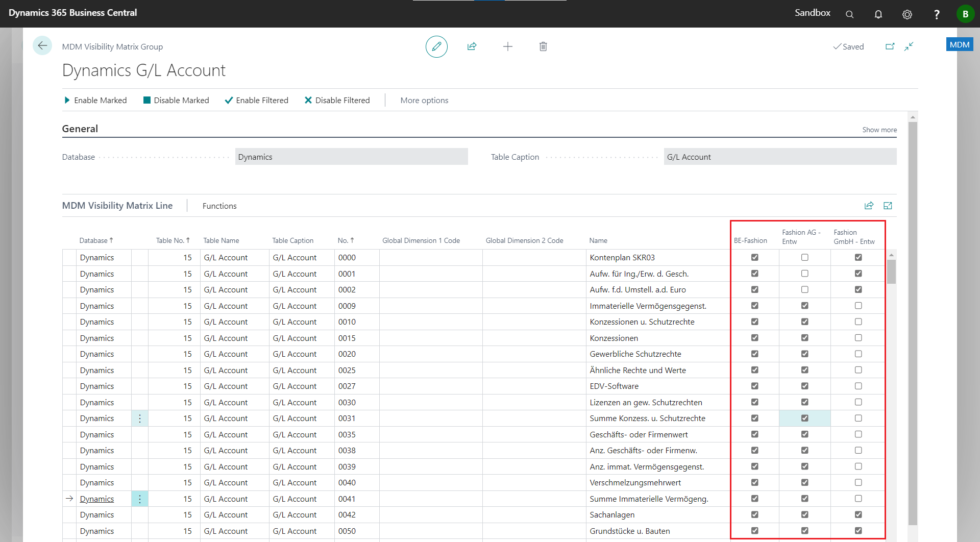Open Table Name column header menu
The width and height of the screenshot is (980, 542).
point(221,240)
